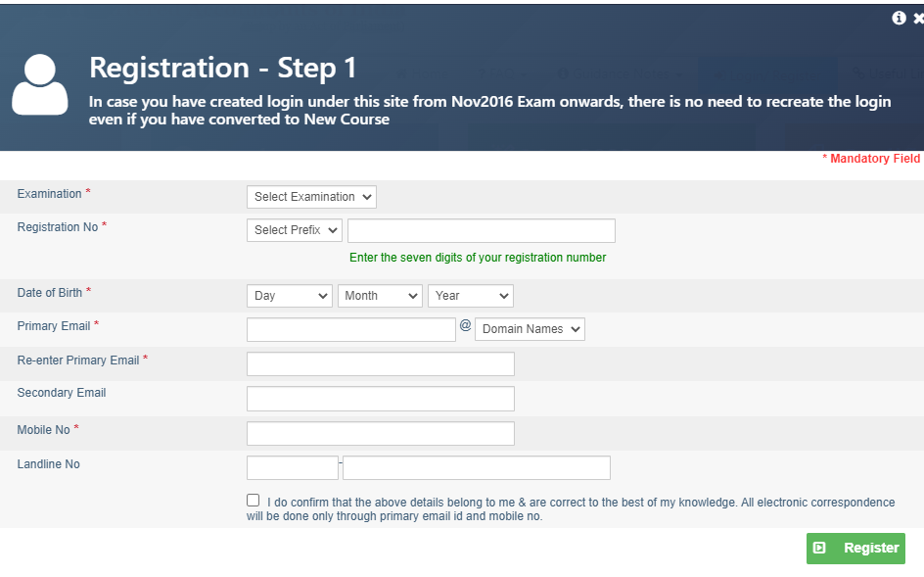
Task: Focus the Landline number field
Action: coord(476,468)
